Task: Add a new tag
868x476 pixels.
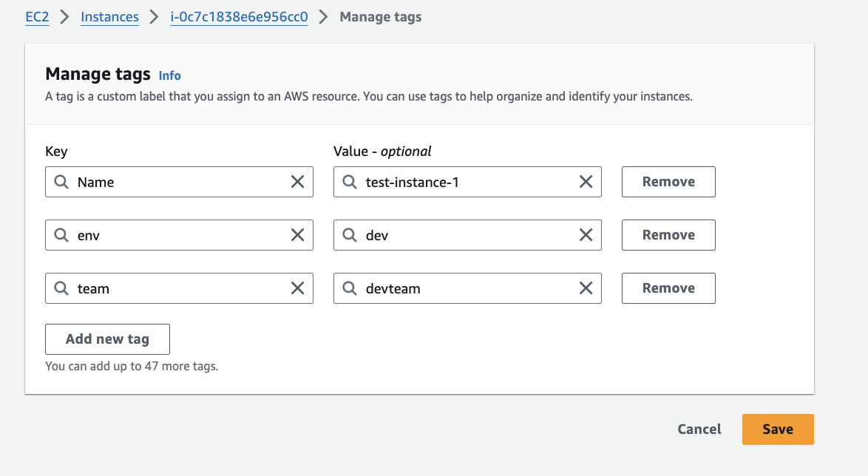Action: pos(107,339)
